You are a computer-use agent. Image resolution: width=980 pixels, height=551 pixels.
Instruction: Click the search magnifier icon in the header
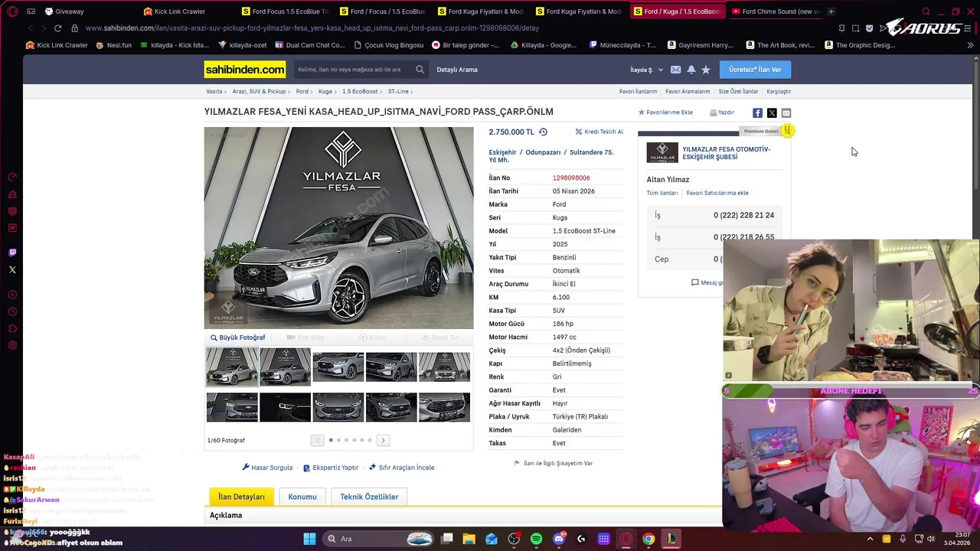click(x=420, y=70)
